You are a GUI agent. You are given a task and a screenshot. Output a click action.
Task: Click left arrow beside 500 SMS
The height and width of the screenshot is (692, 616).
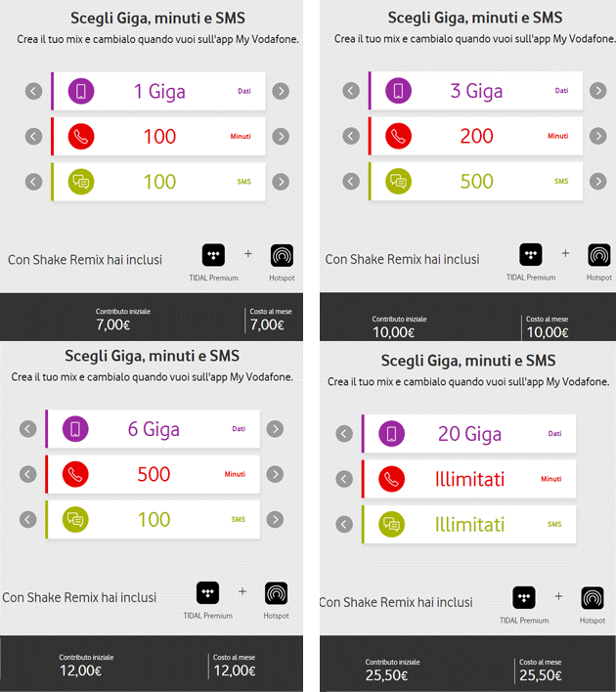pos(351,181)
